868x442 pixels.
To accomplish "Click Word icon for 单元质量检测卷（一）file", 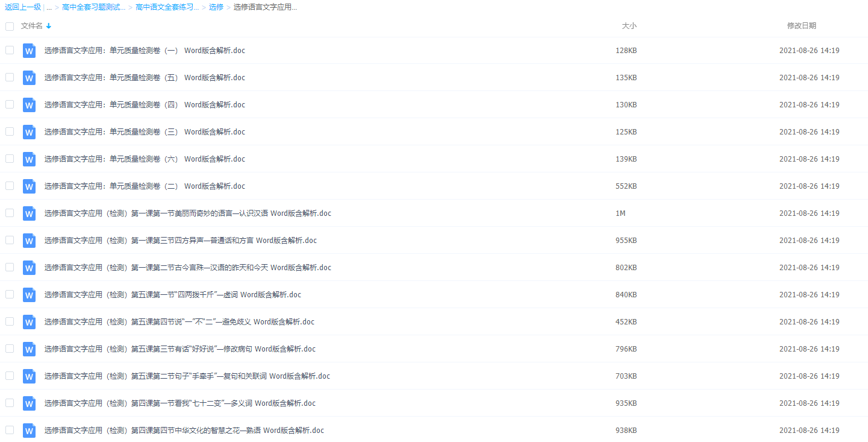I will tap(29, 51).
